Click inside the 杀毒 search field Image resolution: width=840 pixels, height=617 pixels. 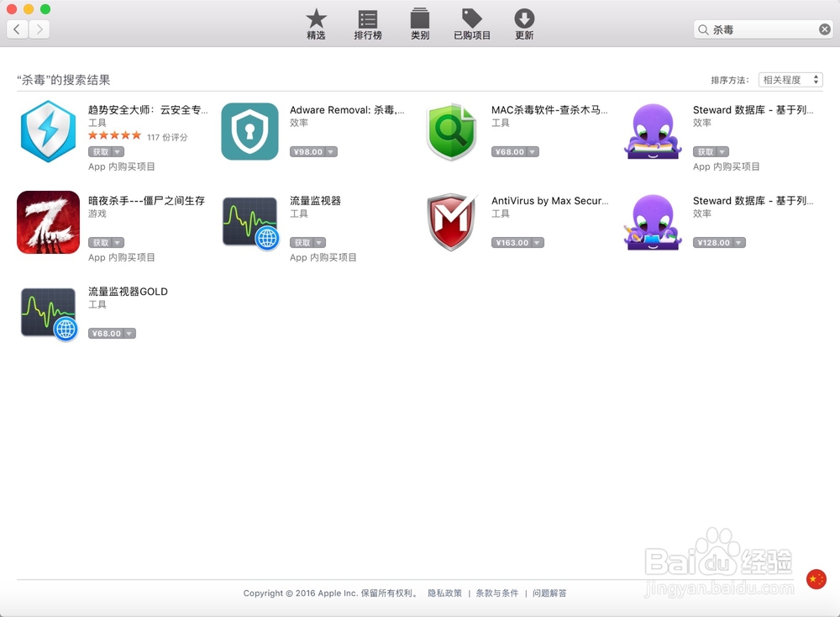(763, 29)
